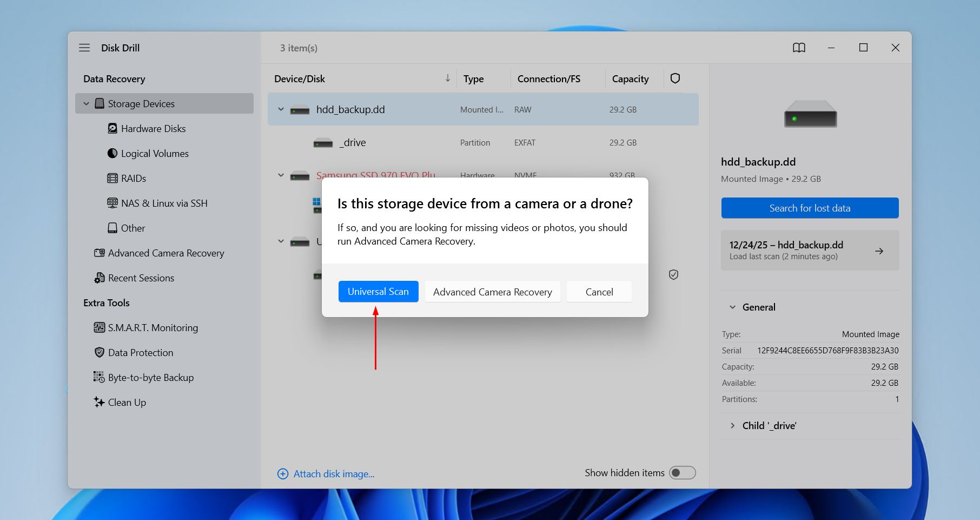Select Logical Volumes in sidebar
Screen dimensions: 980x520
click(x=155, y=154)
